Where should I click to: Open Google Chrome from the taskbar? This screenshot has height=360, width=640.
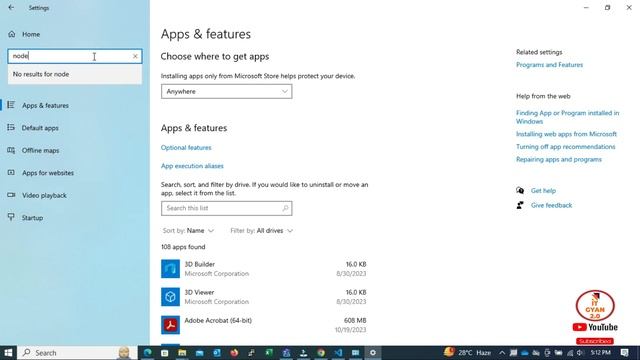321,353
